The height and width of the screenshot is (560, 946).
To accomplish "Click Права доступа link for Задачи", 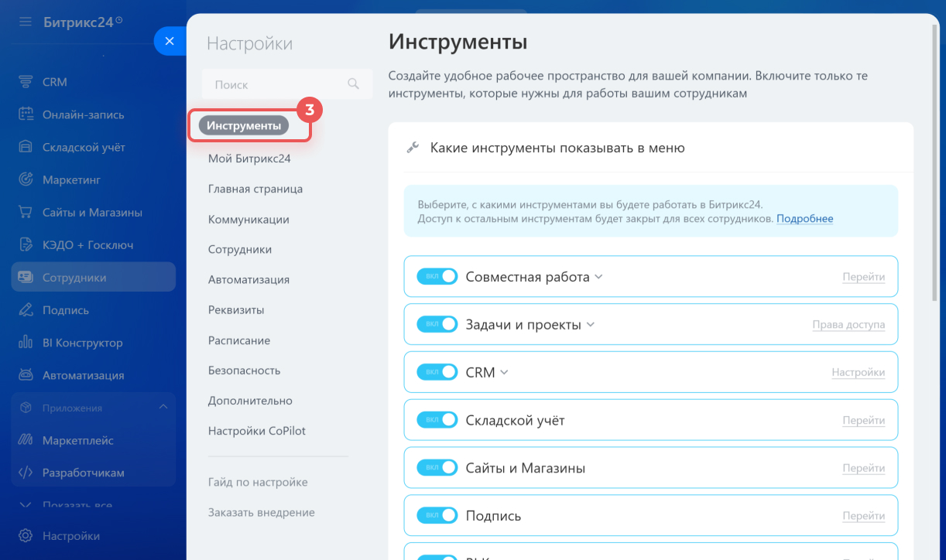I will pos(848,325).
